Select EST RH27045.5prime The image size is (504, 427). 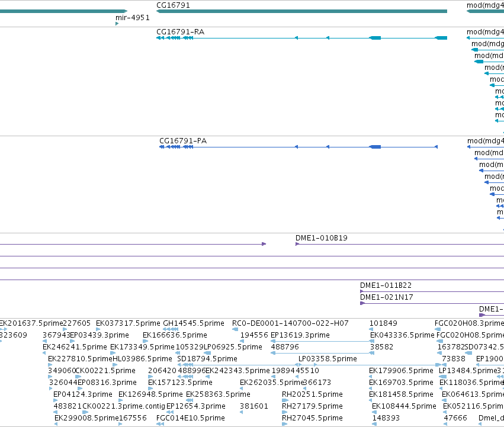(x=312, y=418)
